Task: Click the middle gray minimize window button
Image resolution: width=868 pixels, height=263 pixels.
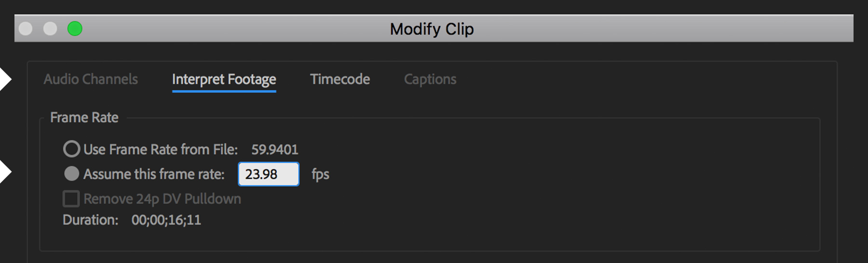Action: [50, 29]
